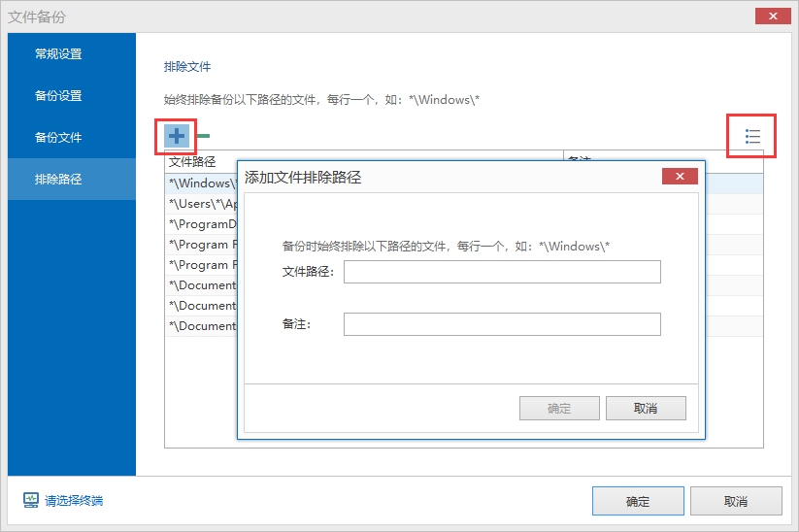799x532 pixels.
Task: Click the 请选择终端 link
Action: click(x=74, y=501)
